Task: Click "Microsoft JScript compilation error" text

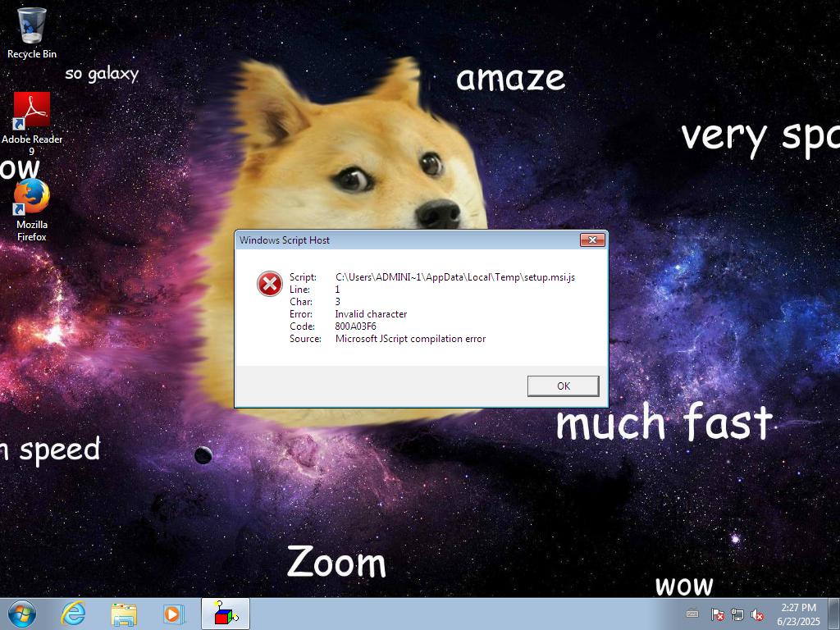Action: (410, 339)
